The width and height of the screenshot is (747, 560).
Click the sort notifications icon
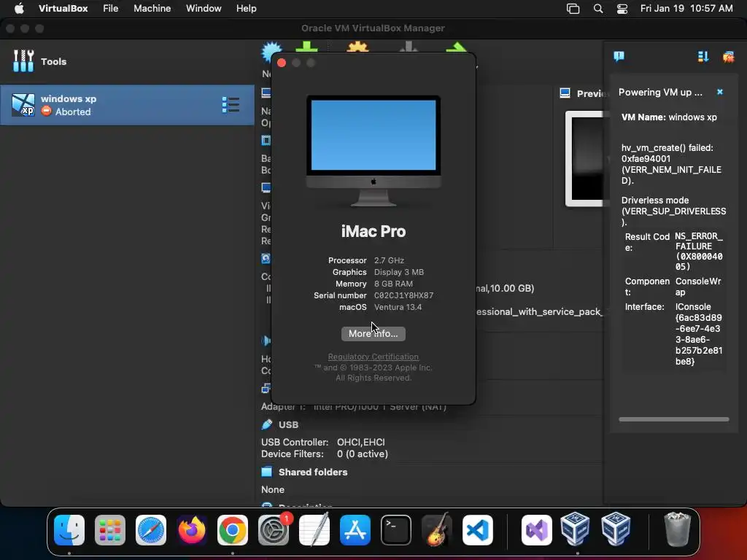[703, 57]
